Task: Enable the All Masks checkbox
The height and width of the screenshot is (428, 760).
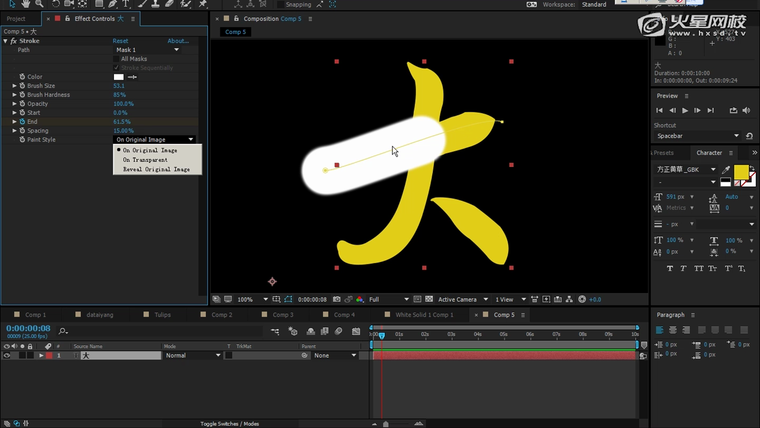Action: coord(117,59)
